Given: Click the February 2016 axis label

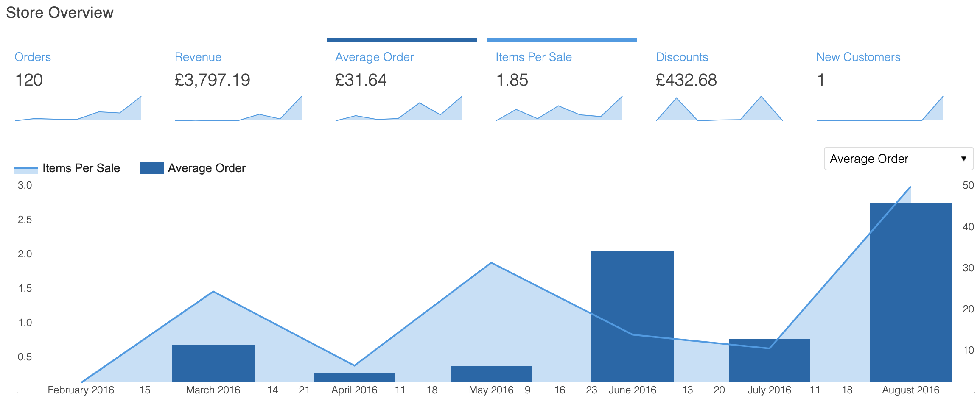Looking at the screenshot, I should [81, 390].
